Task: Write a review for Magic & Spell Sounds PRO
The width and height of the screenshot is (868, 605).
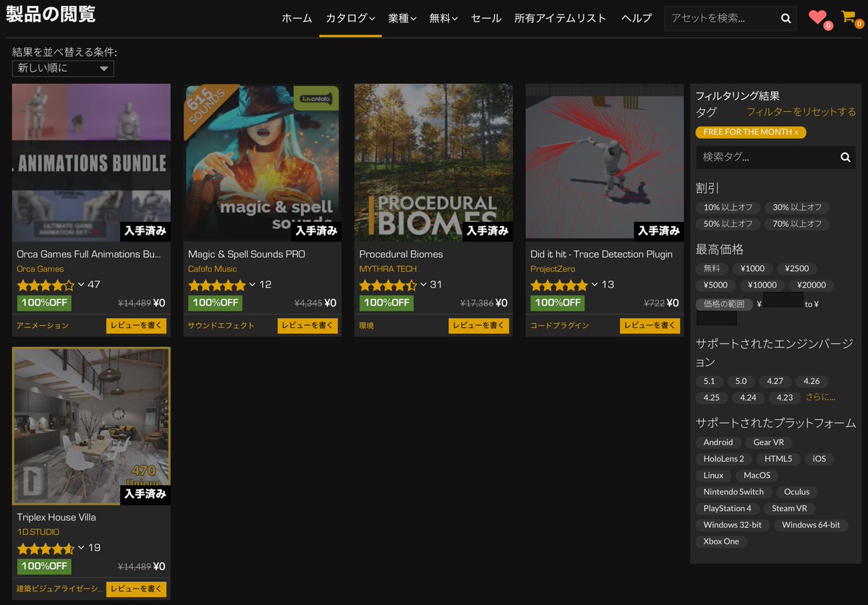Action: coord(307,326)
